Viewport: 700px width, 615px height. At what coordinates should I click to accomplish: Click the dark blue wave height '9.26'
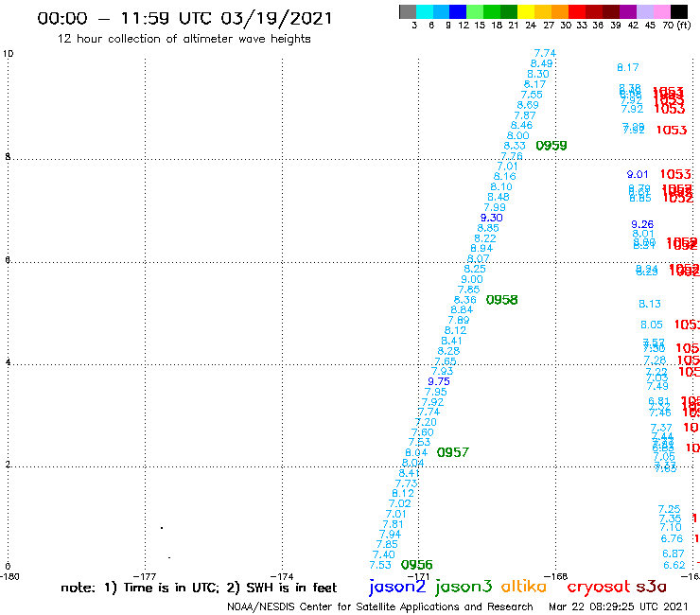pyautogui.click(x=642, y=224)
